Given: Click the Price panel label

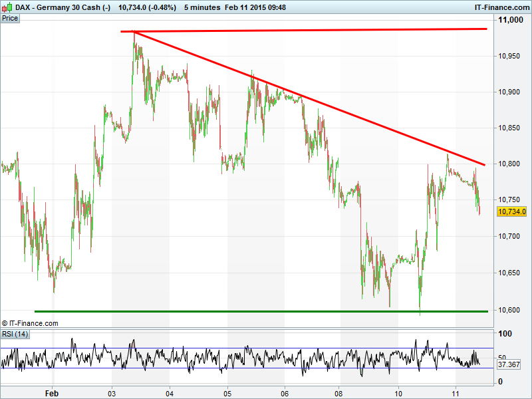Looking at the screenshot, I should click(10, 18).
